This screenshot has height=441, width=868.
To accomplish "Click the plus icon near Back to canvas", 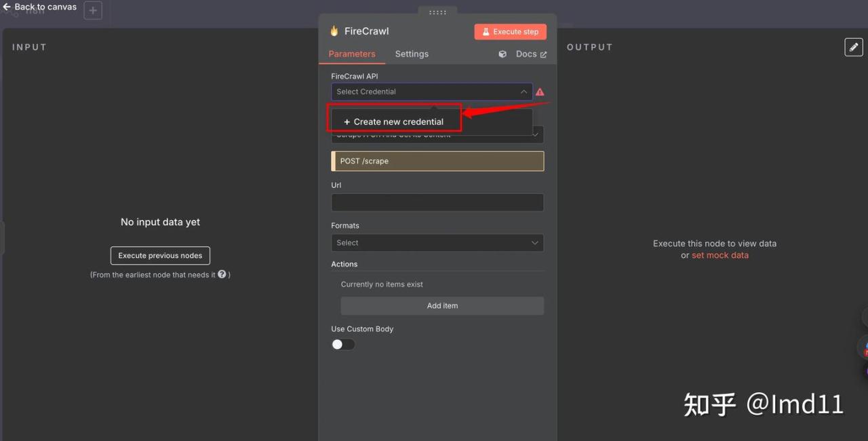I will tap(93, 11).
